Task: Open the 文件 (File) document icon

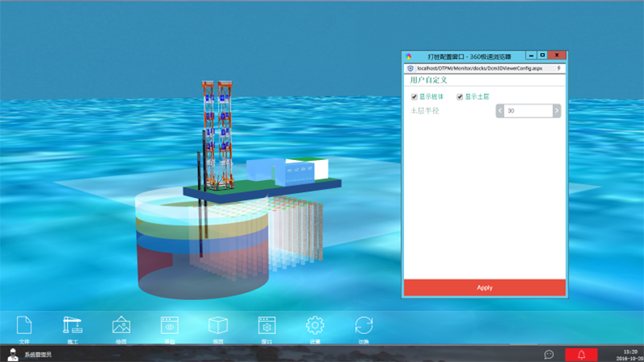Action: [x=24, y=325]
